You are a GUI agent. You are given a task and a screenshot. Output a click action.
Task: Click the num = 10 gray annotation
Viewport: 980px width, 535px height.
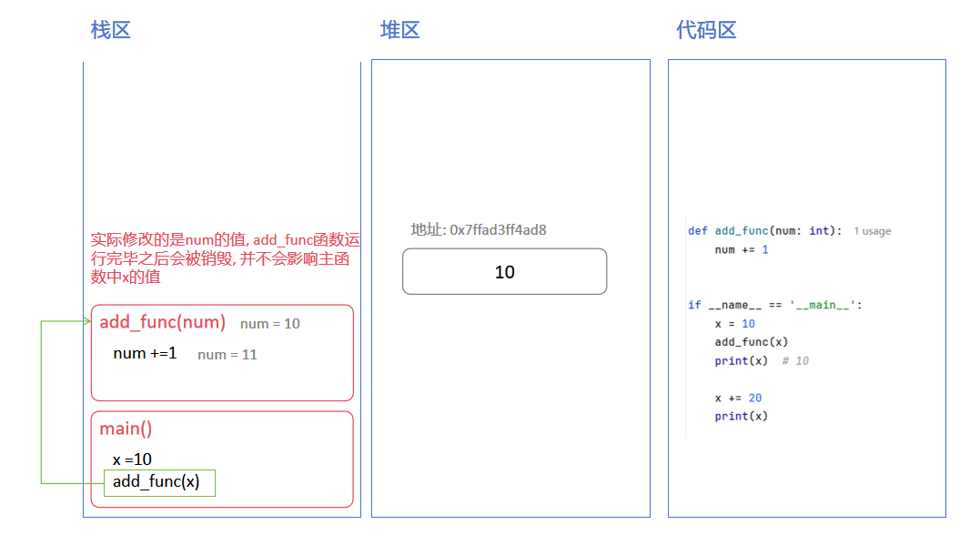(x=268, y=324)
